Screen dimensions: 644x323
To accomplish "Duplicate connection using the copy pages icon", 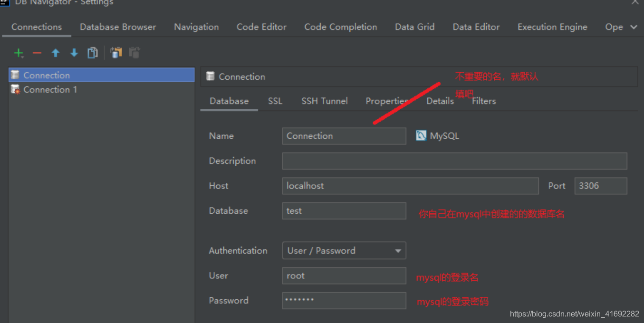I will tap(92, 53).
